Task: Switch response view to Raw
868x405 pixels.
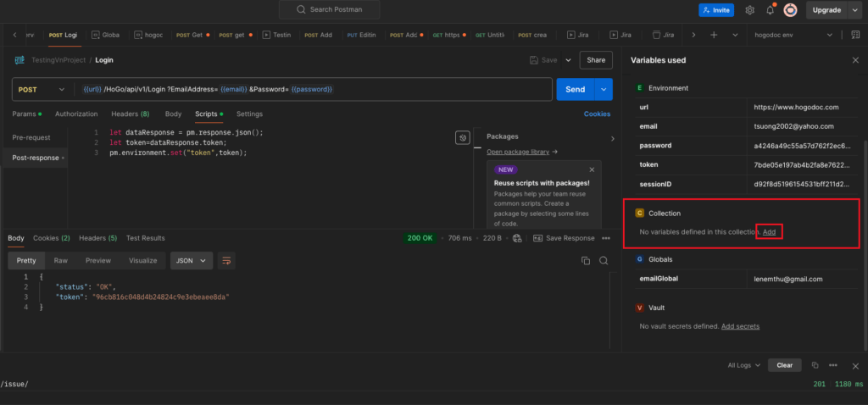Action: [61, 261]
